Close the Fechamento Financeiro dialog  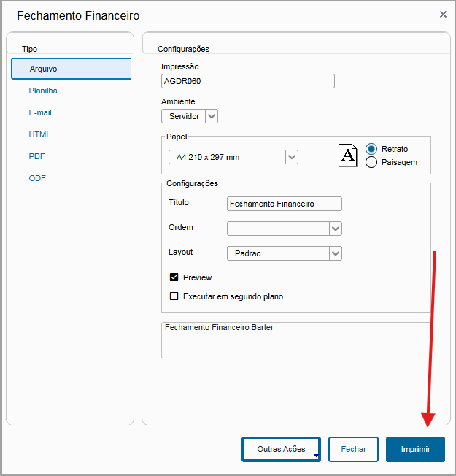443,14
